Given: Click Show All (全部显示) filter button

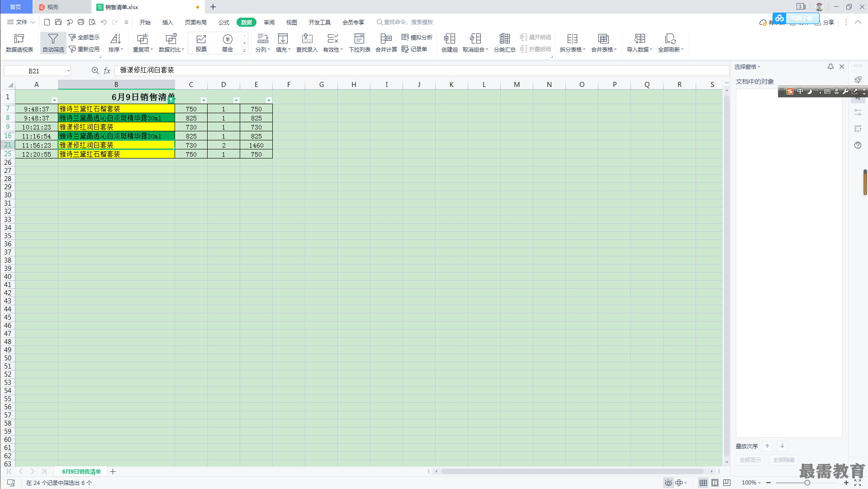Looking at the screenshot, I should tap(85, 38).
